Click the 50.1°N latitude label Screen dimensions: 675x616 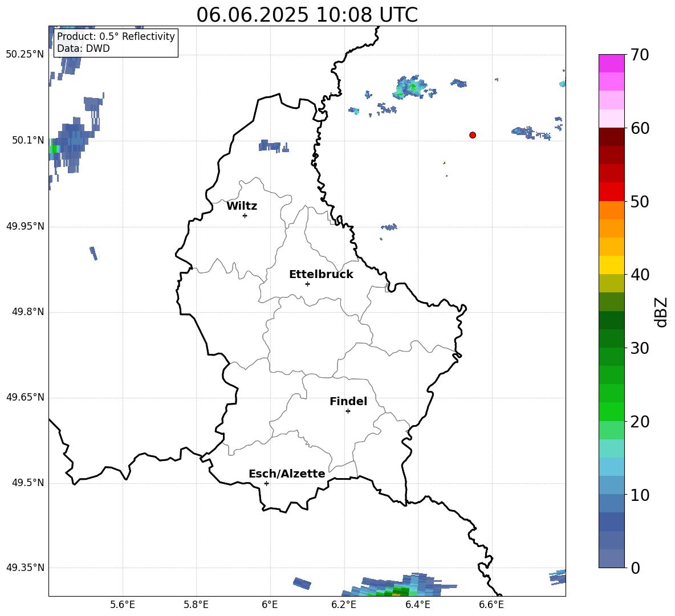pyautogui.click(x=28, y=140)
